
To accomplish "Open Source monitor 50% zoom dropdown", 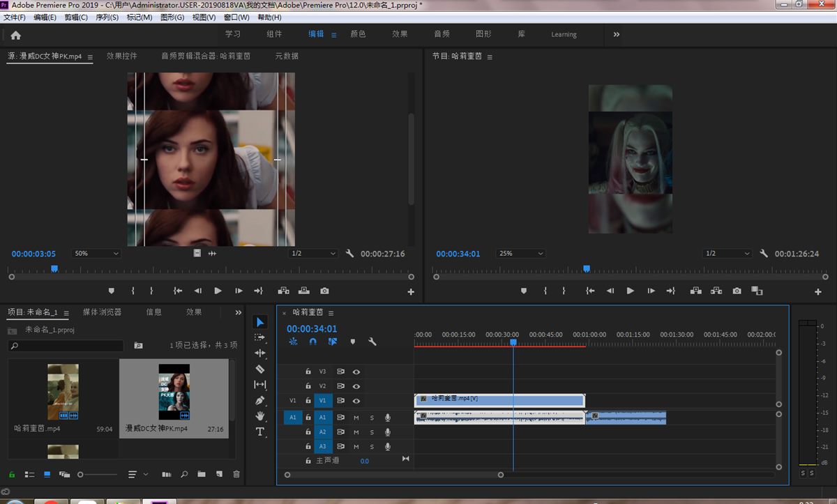I will pyautogui.click(x=96, y=254).
